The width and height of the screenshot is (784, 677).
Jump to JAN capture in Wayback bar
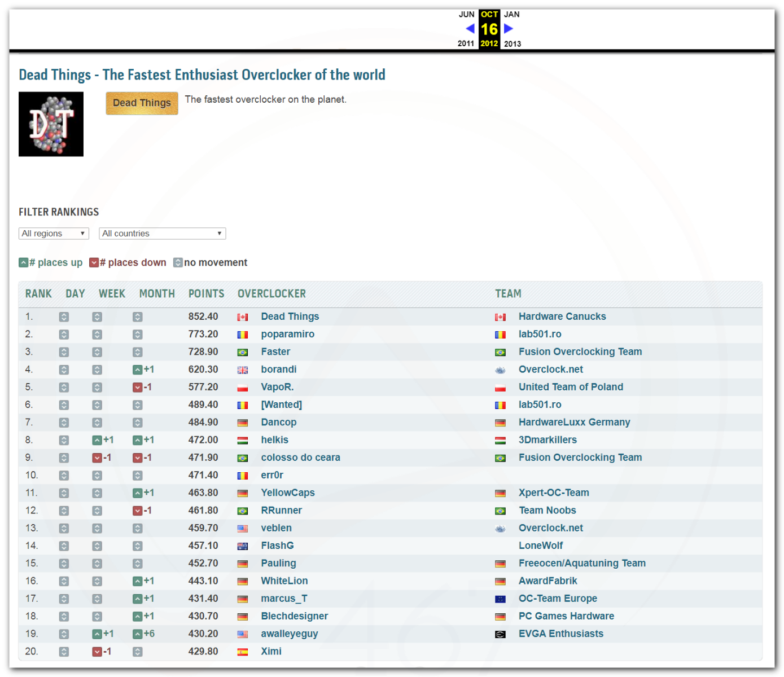[512, 14]
